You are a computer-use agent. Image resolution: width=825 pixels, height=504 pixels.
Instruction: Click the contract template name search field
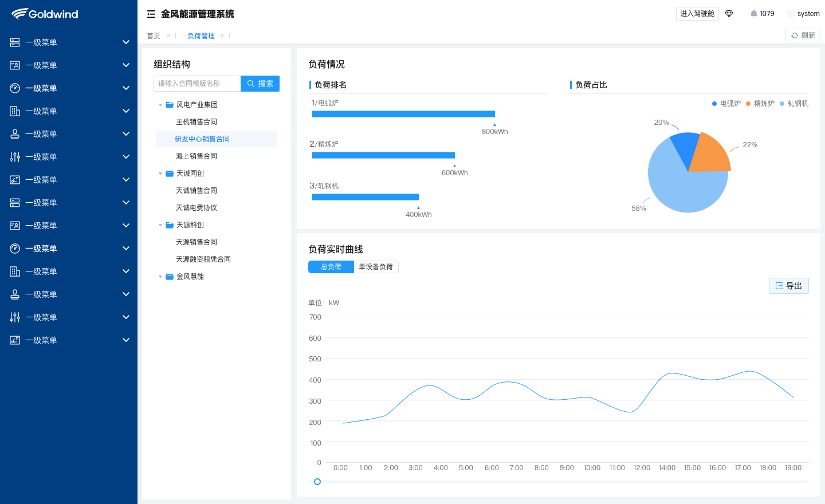[x=197, y=84]
